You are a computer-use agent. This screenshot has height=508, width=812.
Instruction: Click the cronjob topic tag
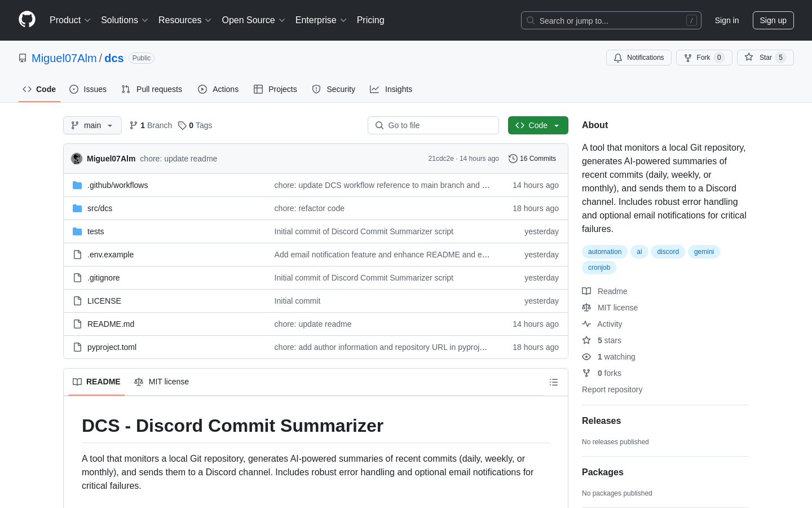tap(599, 268)
